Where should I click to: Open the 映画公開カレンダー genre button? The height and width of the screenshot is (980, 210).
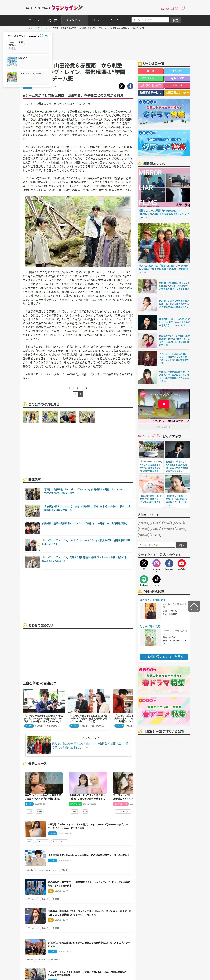[x=177, y=93]
